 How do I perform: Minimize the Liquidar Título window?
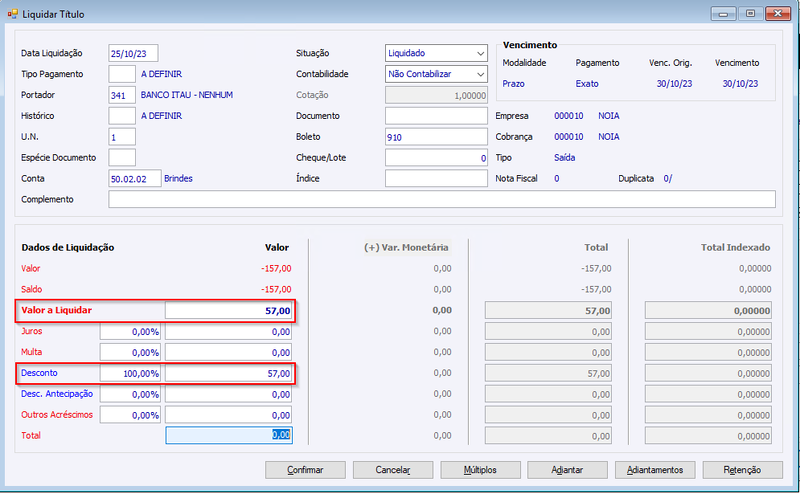(723, 13)
